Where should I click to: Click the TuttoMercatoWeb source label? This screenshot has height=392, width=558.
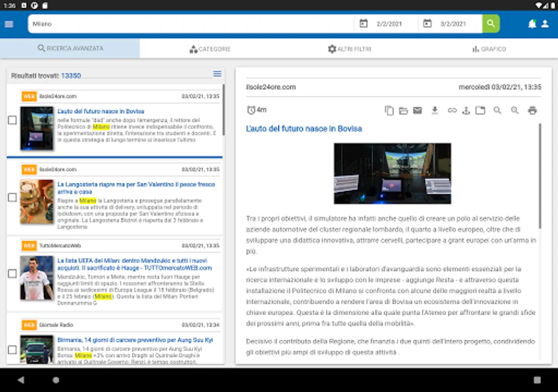tap(60, 246)
